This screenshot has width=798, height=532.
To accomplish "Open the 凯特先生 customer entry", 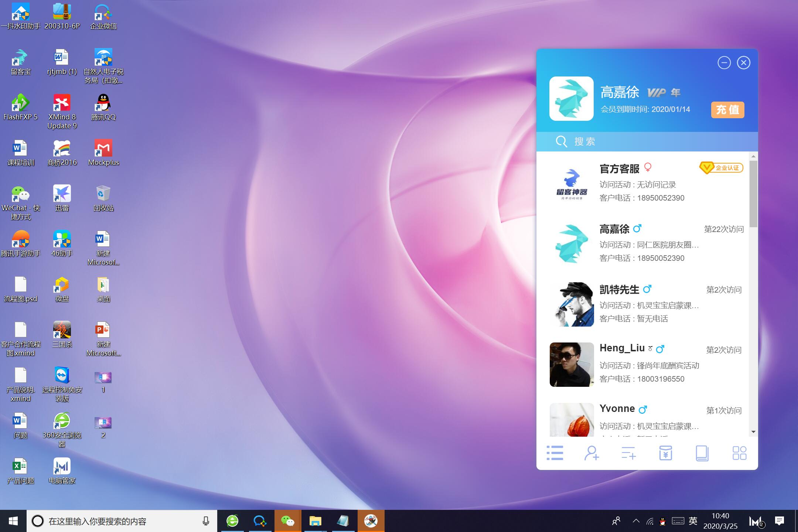I will tap(642, 304).
